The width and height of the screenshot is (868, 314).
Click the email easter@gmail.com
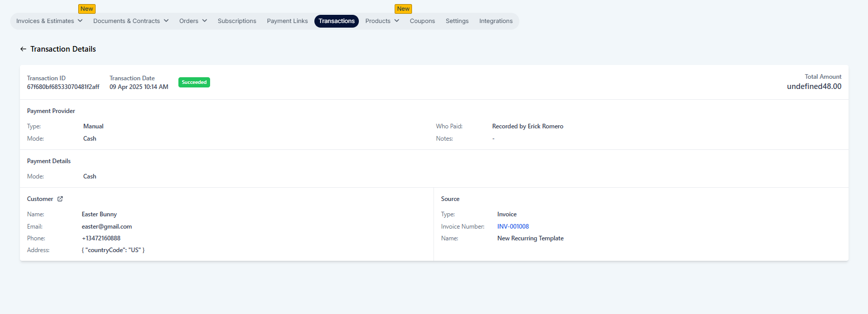click(x=107, y=227)
